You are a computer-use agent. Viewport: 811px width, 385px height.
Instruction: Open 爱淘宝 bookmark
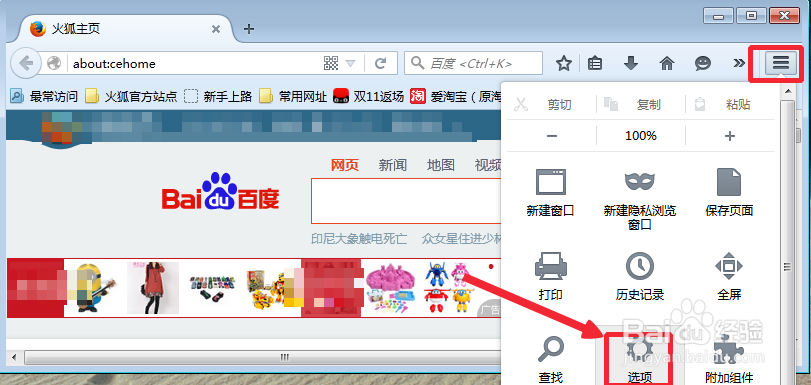pos(455,96)
